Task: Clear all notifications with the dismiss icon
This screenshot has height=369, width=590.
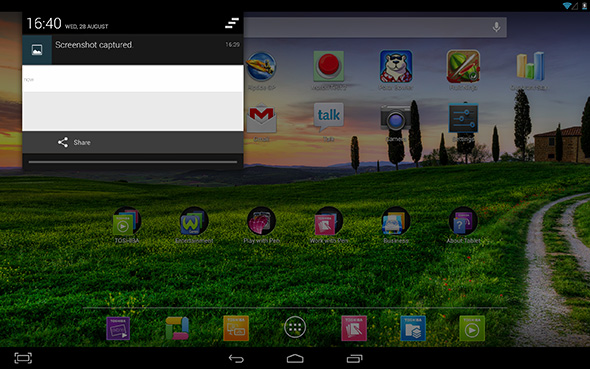Action: pyautogui.click(x=232, y=23)
